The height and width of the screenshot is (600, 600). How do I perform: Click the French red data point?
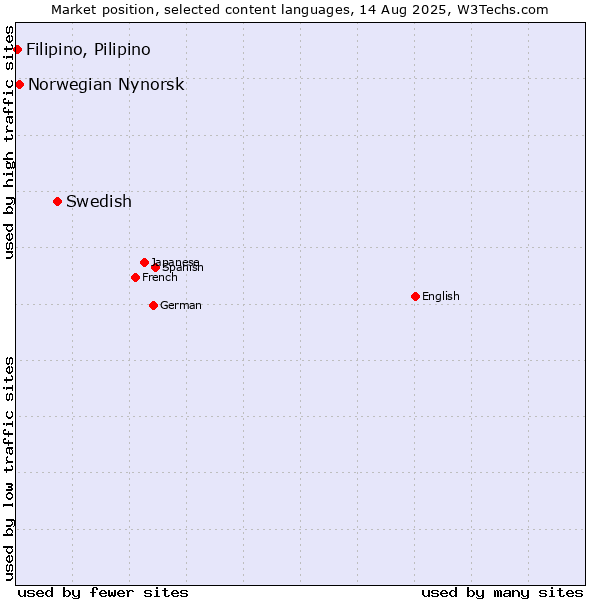click(x=135, y=277)
